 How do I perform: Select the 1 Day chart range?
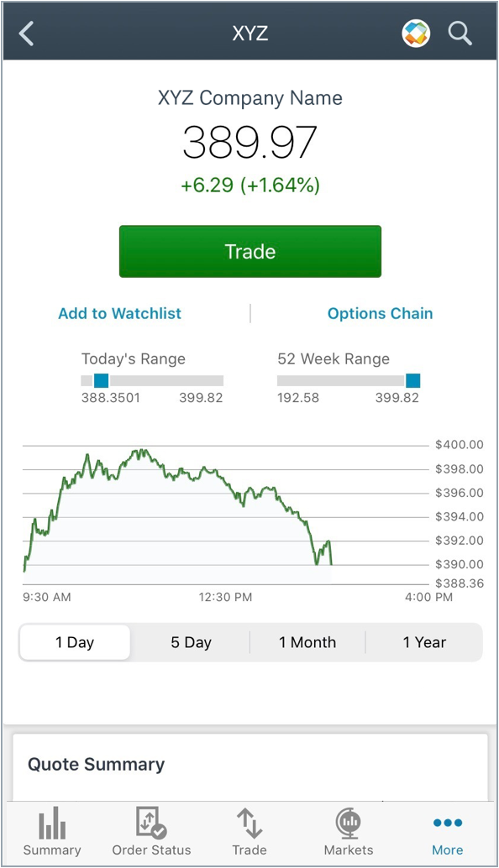coord(75,642)
